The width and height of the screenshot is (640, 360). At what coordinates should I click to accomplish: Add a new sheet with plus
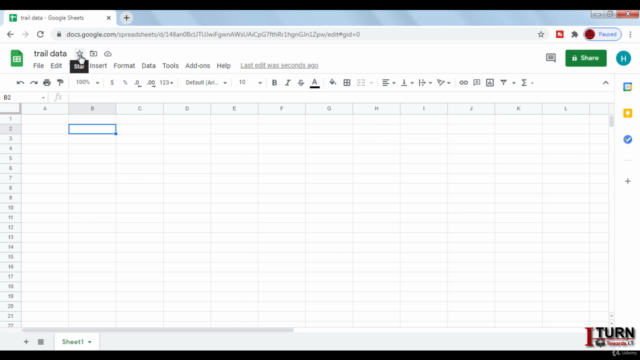click(26, 342)
